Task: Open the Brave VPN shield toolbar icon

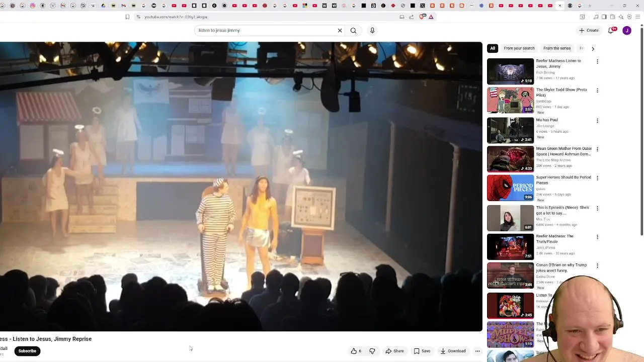Action: coord(629,17)
